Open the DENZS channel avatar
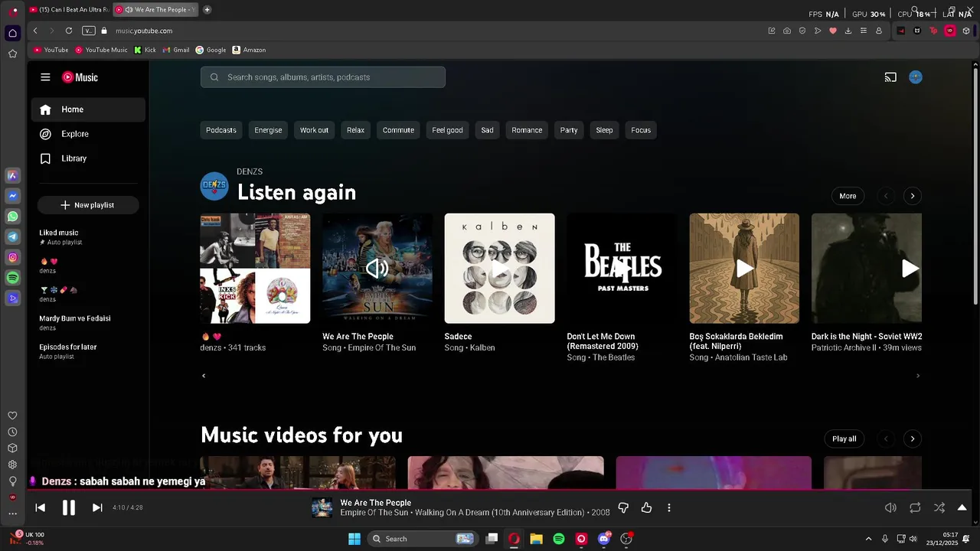The width and height of the screenshot is (980, 551). click(214, 185)
